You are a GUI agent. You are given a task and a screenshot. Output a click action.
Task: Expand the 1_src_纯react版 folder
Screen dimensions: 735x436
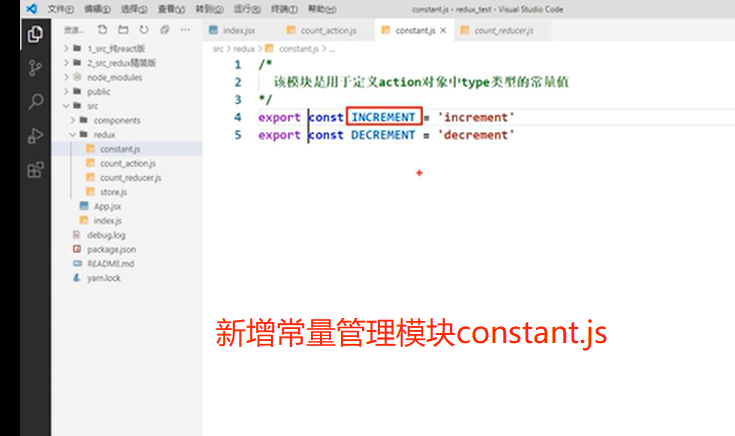tap(127, 49)
